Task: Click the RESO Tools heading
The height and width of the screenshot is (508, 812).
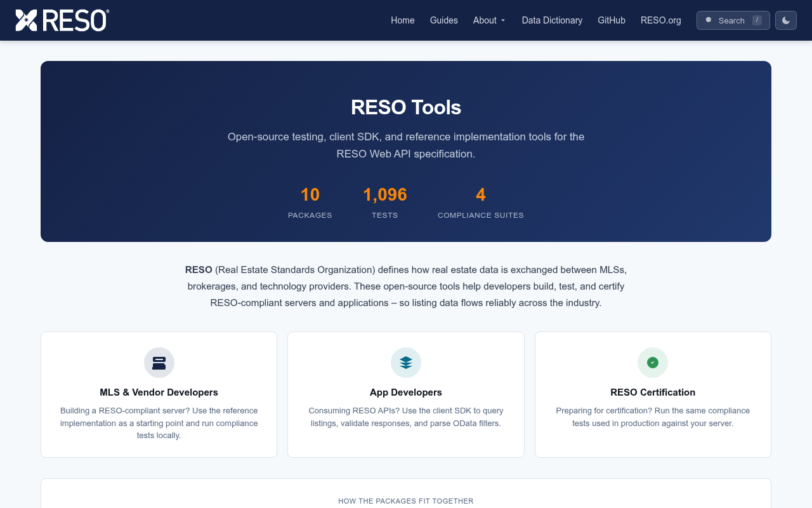Action: tap(406, 107)
